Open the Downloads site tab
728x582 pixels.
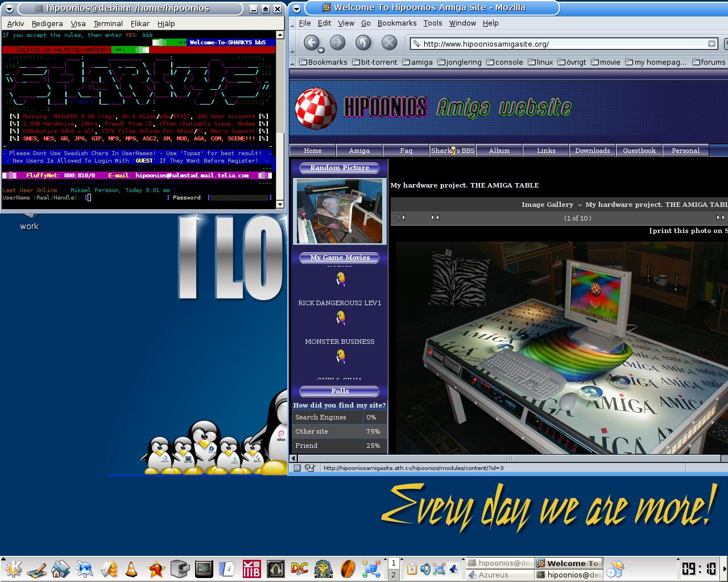[x=592, y=150]
